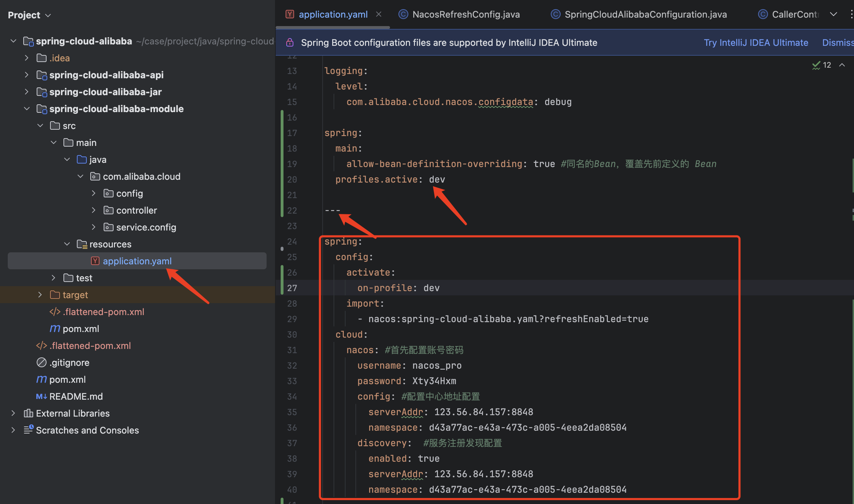Click the lock icon in the Spring Boot banner
This screenshot has height=504, width=854.
[x=290, y=42]
